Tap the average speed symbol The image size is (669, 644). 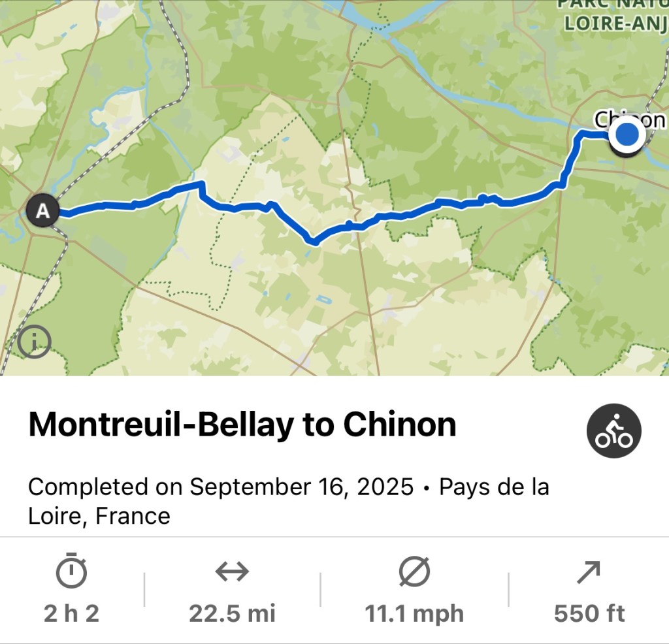coord(414,572)
